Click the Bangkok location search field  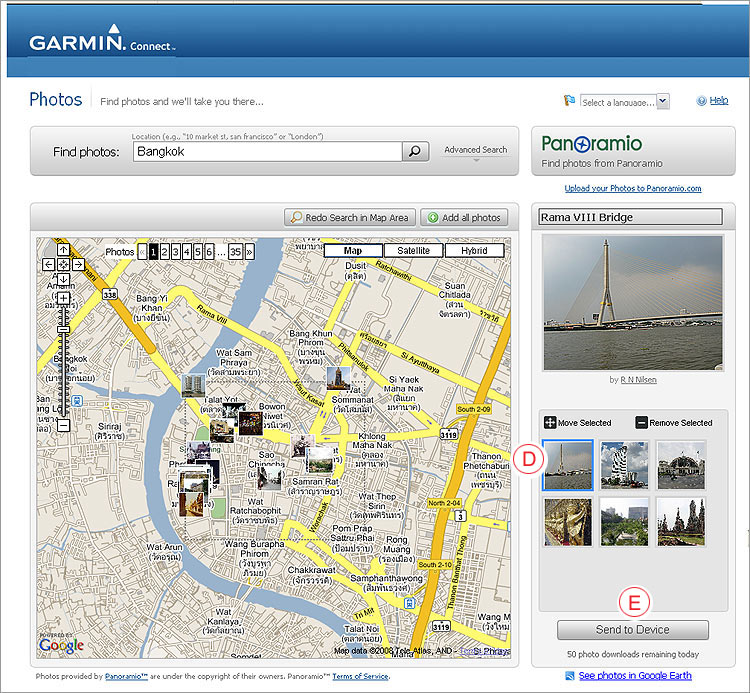coord(266,151)
